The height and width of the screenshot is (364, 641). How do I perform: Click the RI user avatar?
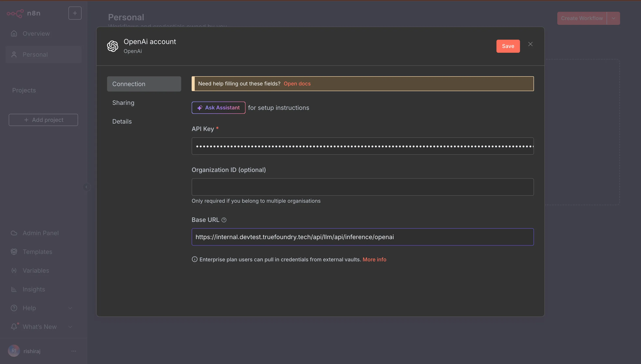[14, 351]
